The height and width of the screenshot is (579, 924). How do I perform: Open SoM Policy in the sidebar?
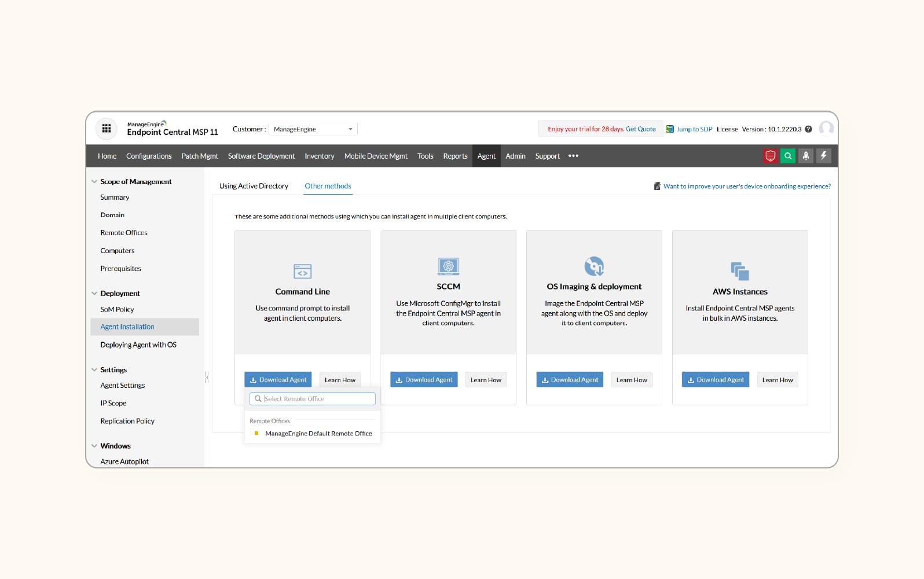point(117,310)
